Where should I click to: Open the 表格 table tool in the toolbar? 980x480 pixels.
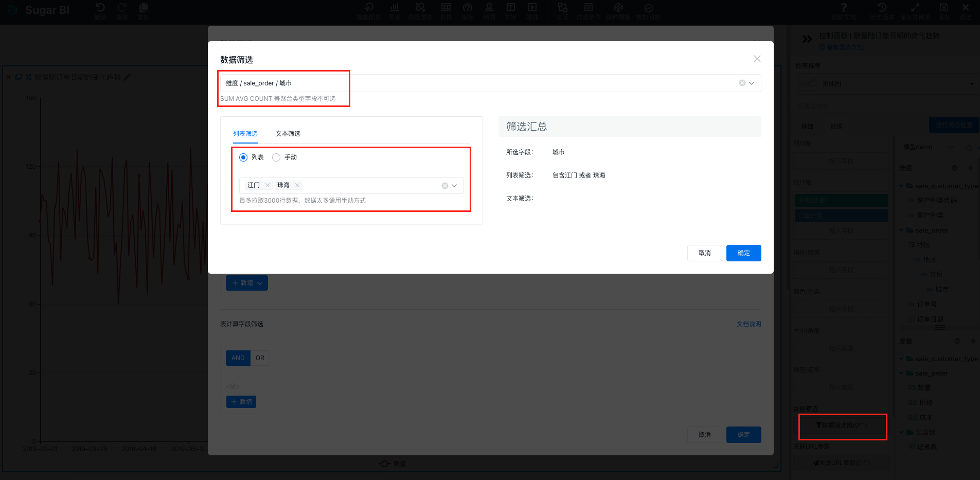click(446, 11)
